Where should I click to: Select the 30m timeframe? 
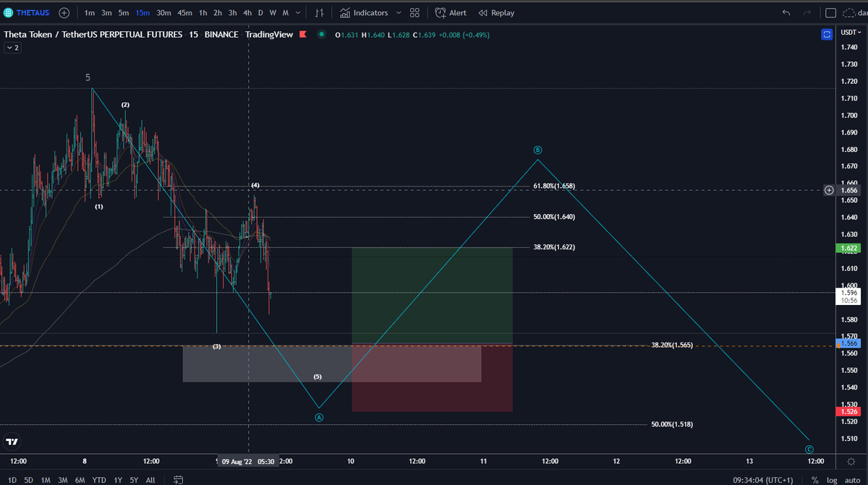[x=163, y=12]
